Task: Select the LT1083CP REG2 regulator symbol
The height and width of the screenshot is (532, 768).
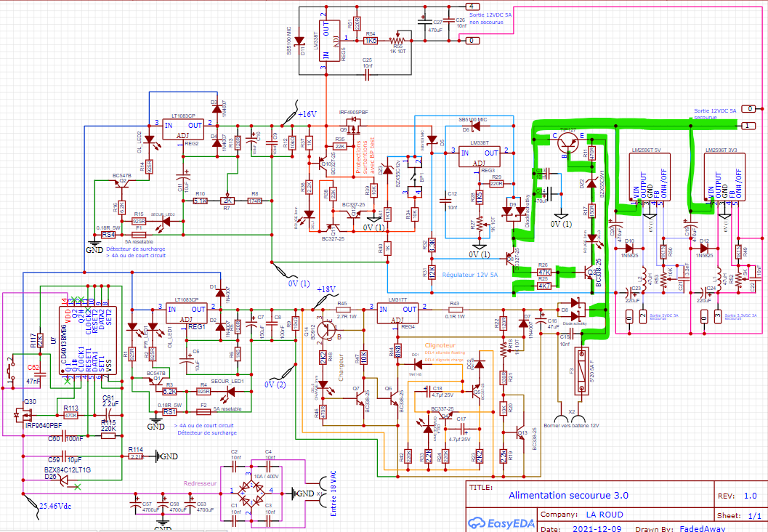Action: (x=183, y=130)
